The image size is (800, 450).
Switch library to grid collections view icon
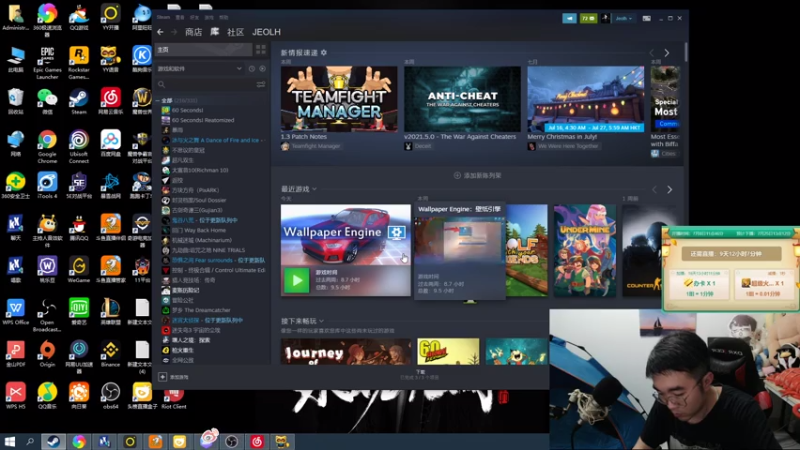(x=261, y=49)
